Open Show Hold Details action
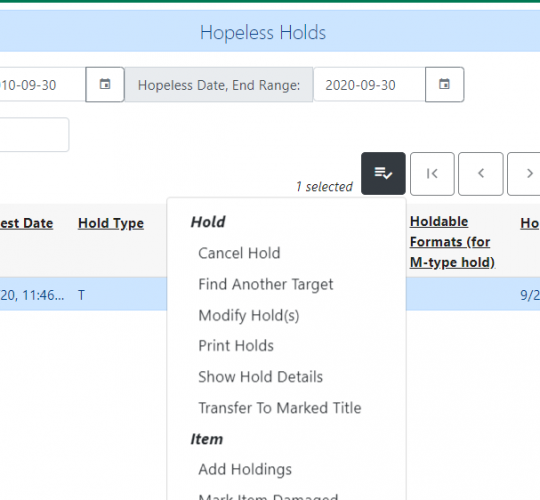The width and height of the screenshot is (540, 500). (x=260, y=377)
